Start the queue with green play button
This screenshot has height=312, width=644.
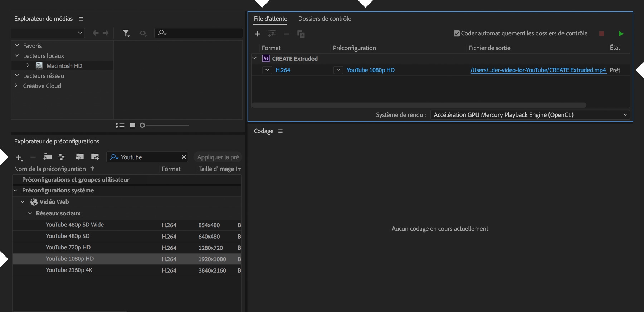[621, 34]
